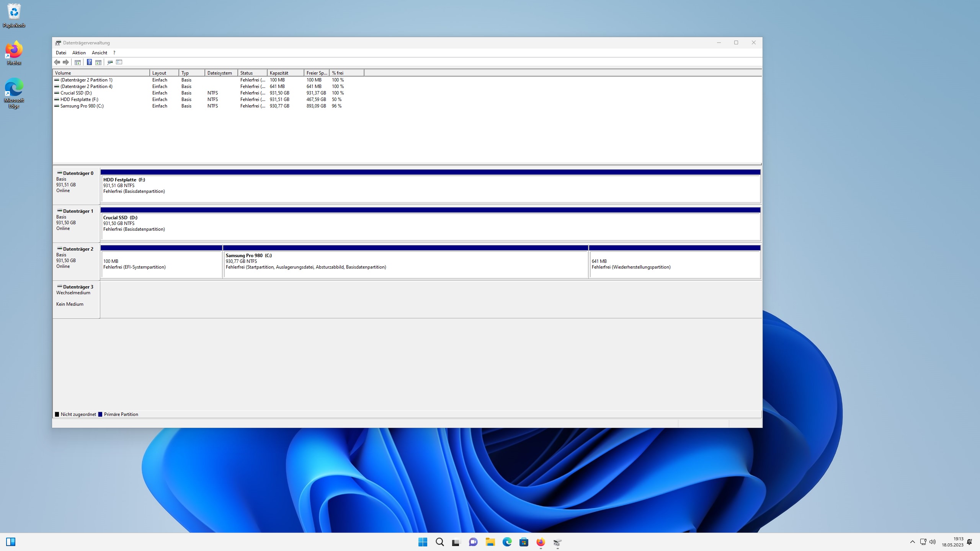The width and height of the screenshot is (980, 551).
Task: Select the Samsung Pro 980 (C:) partition block
Action: pos(405,262)
